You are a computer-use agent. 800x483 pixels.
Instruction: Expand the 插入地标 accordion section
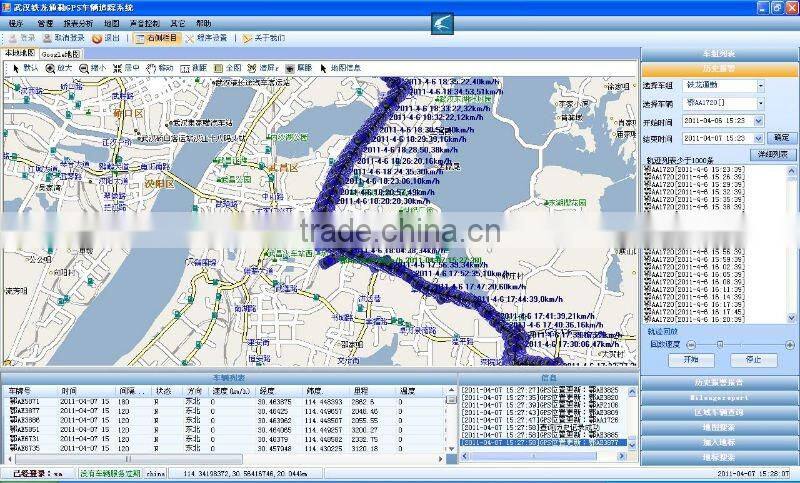[719, 442]
